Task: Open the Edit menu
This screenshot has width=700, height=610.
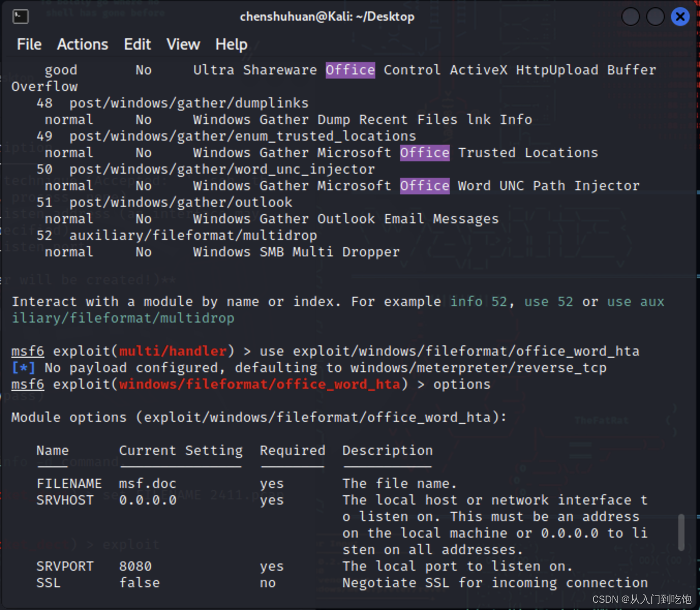Action: [x=138, y=44]
